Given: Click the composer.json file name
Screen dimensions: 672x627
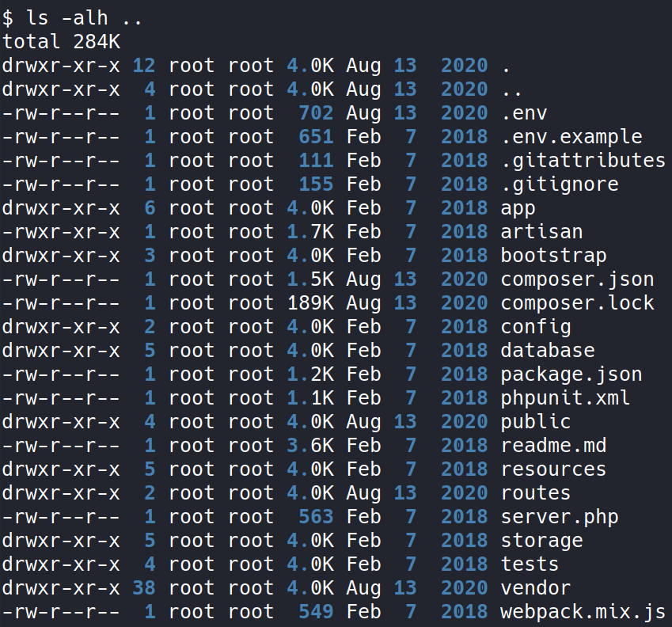Looking at the screenshot, I should [577, 279].
